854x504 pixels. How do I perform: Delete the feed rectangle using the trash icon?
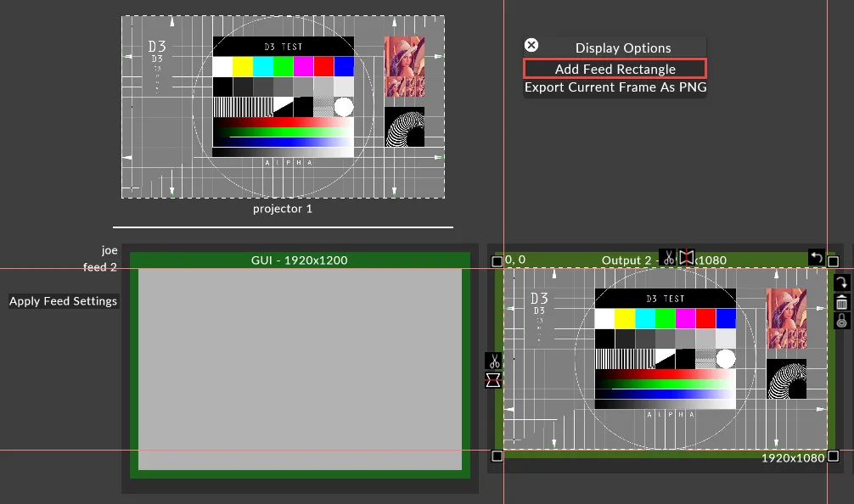click(x=841, y=303)
